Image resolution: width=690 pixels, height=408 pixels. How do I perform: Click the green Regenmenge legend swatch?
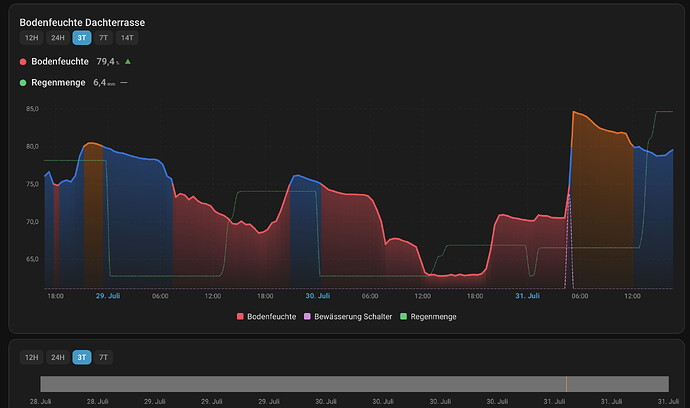click(x=404, y=316)
